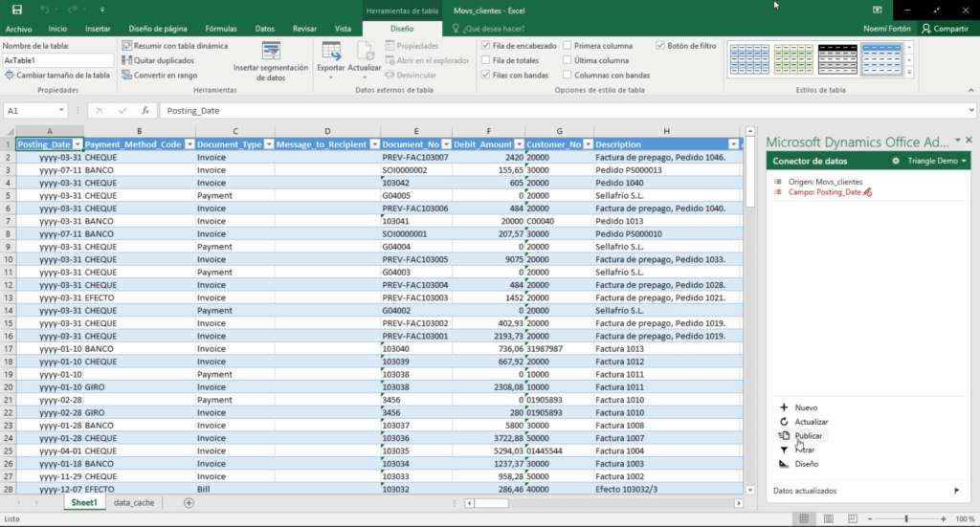Click the Save icon in title bar

click(x=16, y=9)
